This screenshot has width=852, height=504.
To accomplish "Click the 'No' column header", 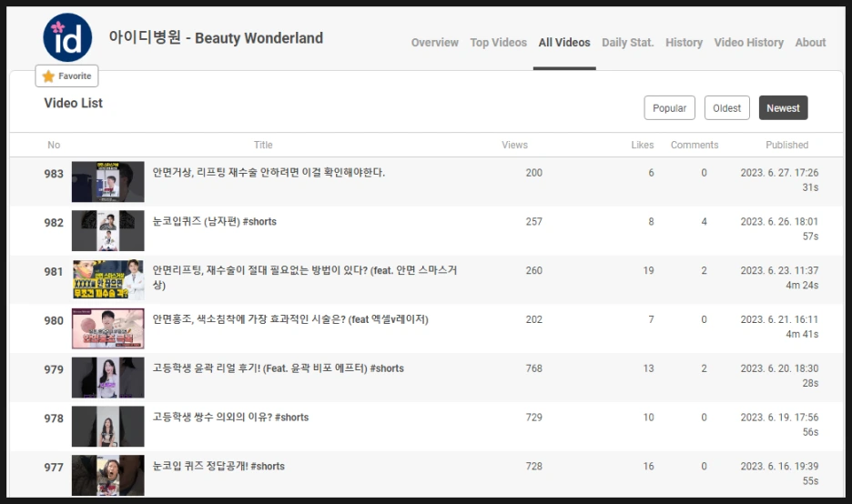I will point(54,145).
